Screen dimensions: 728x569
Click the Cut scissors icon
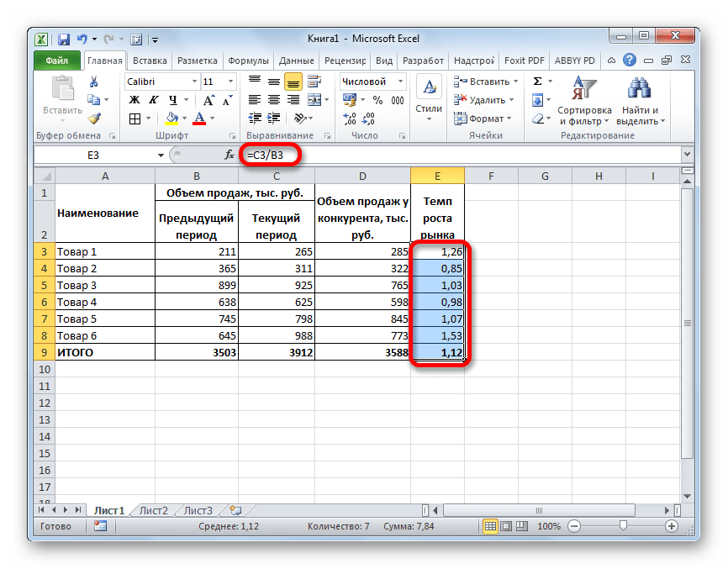pos(94,82)
